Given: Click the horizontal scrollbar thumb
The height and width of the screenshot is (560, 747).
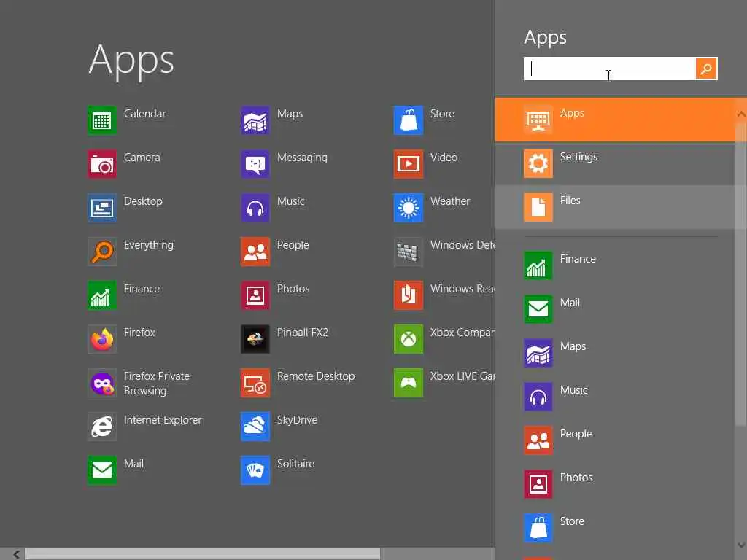Looking at the screenshot, I should click(x=203, y=554).
